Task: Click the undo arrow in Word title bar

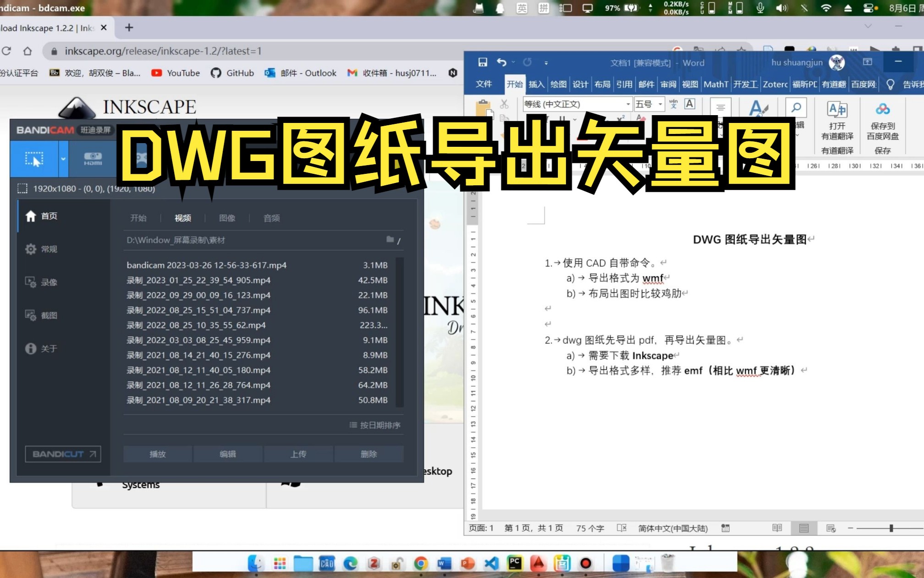Action: tap(502, 62)
